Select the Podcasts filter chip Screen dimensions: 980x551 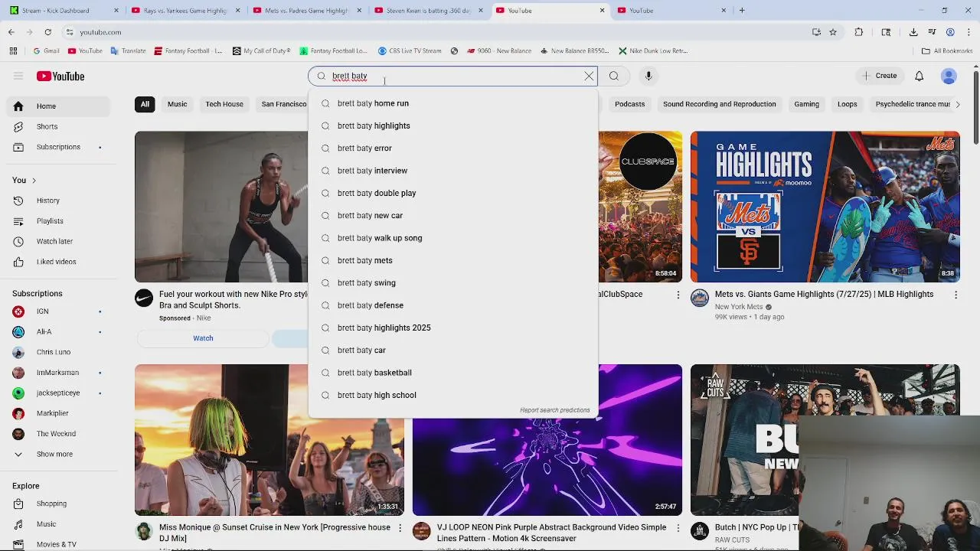point(629,104)
